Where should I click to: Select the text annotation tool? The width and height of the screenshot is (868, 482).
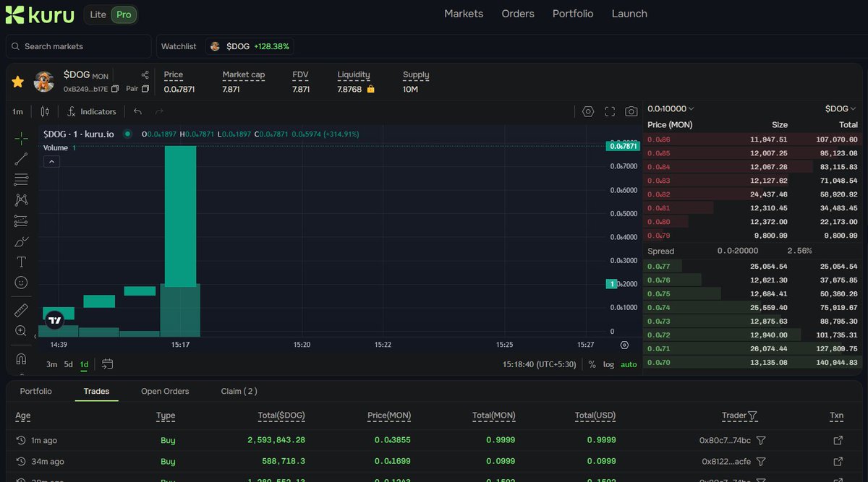point(21,262)
